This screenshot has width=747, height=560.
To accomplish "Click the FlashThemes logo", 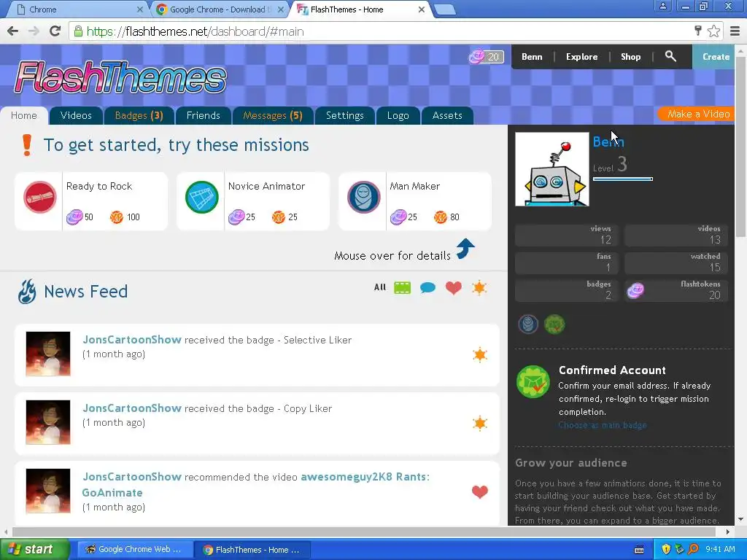I will click(x=120, y=77).
